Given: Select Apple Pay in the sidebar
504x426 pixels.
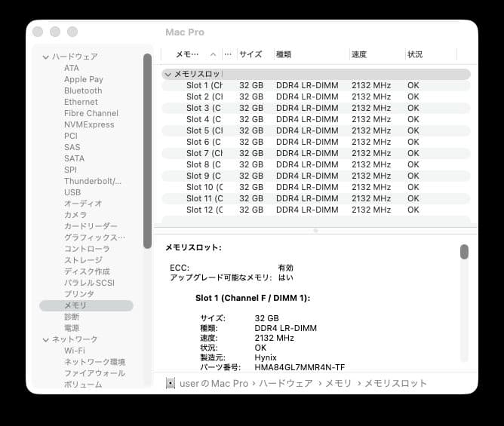Looking at the screenshot, I should 84,79.
